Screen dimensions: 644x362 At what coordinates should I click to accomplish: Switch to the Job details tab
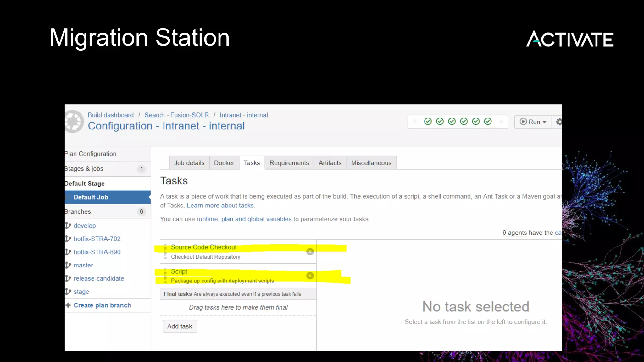coord(189,163)
